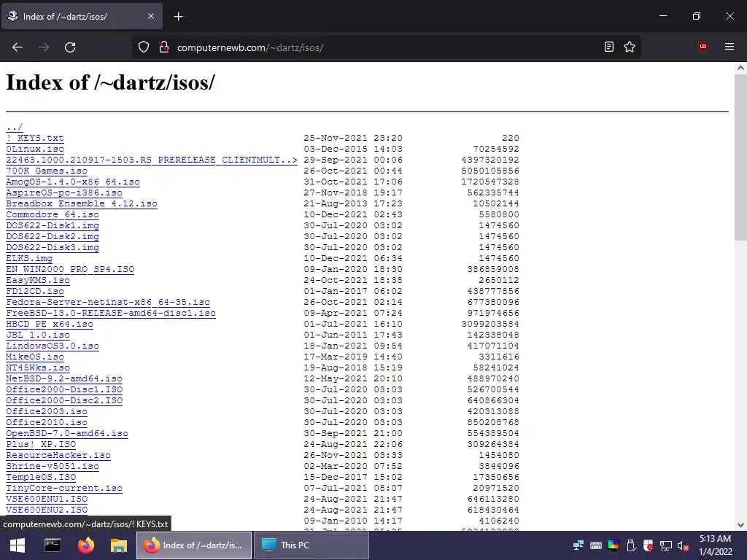Viewport: 747px width, 560px height.
Task: Open JBL_1.0.iso link
Action: (x=38, y=335)
